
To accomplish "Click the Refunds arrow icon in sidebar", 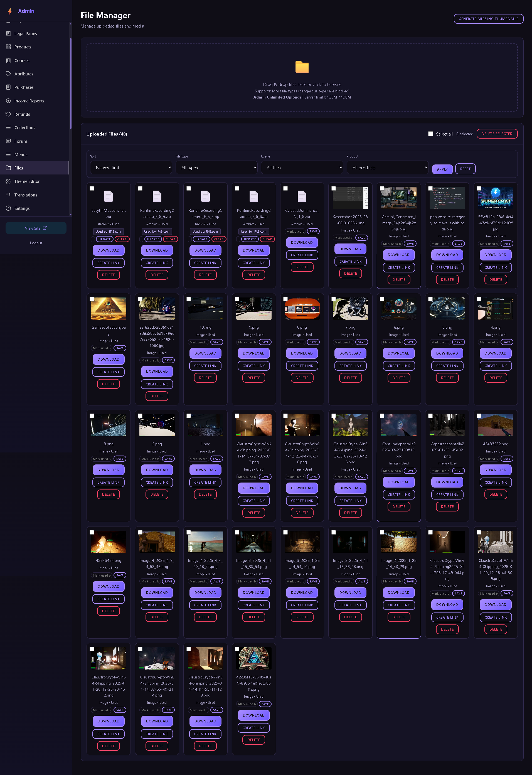I will (x=8, y=114).
